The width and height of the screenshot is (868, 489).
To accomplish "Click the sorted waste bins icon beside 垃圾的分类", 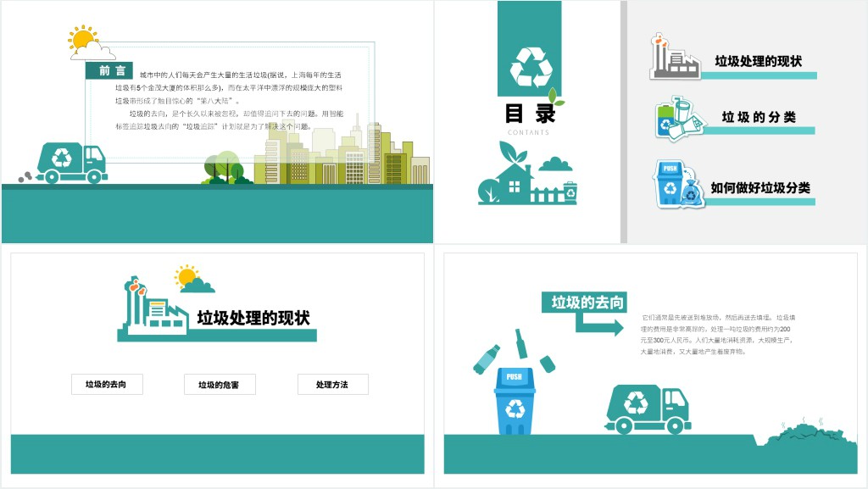I will 680,119.
